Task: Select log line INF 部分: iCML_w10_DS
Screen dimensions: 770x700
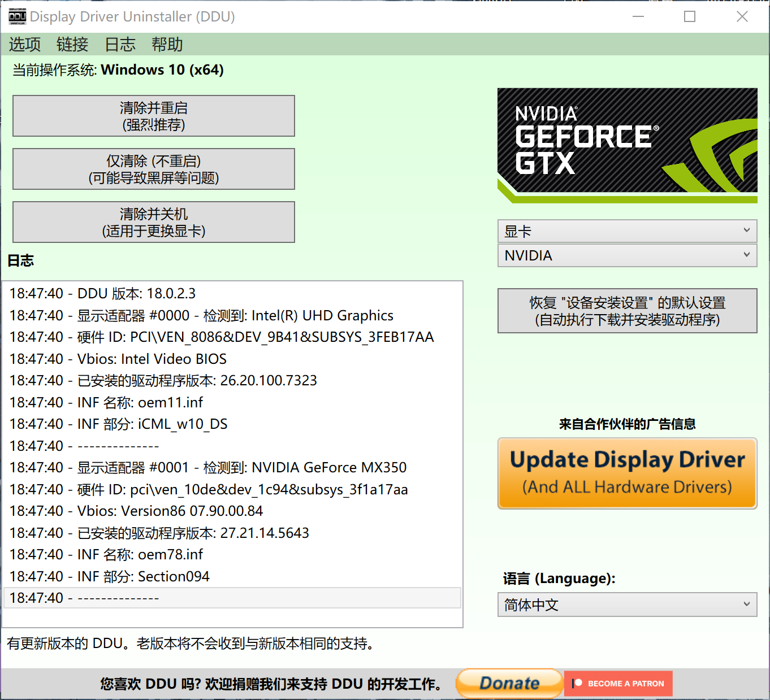Action: [232, 424]
